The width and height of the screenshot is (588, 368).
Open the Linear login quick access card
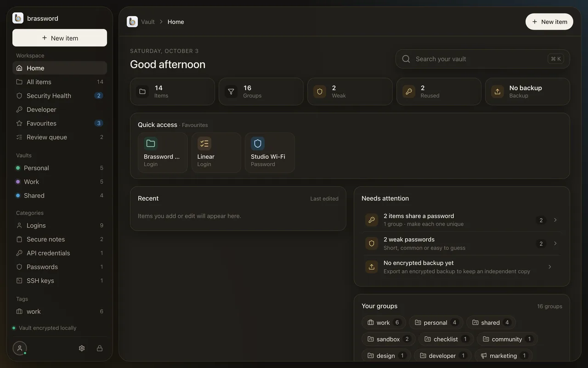coord(216,153)
